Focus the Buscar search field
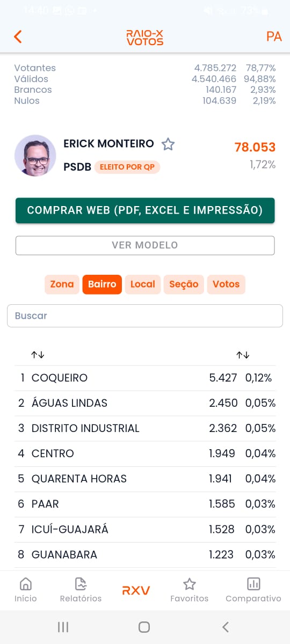 145,316
